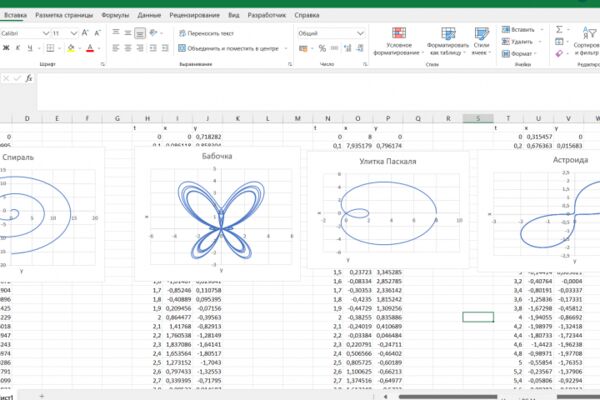
Task: Select column S header
Action: 478,119
